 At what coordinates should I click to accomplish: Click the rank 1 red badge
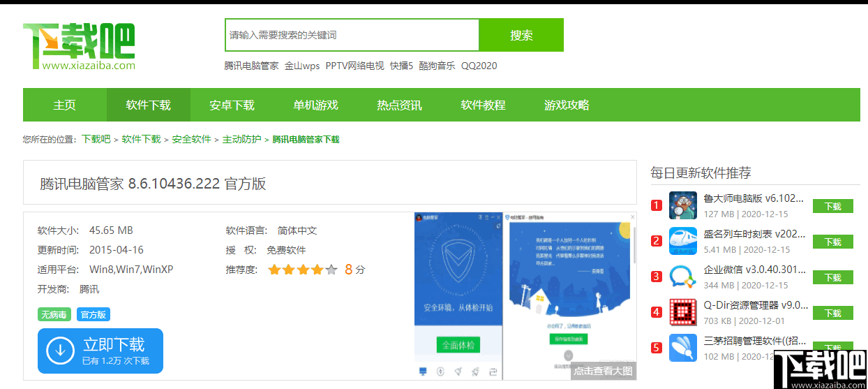tap(657, 205)
